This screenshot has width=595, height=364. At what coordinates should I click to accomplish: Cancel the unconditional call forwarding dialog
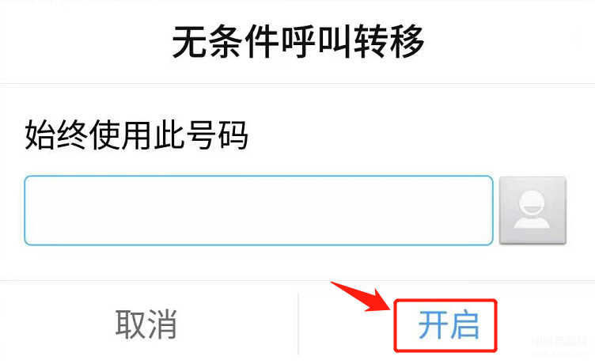(146, 324)
